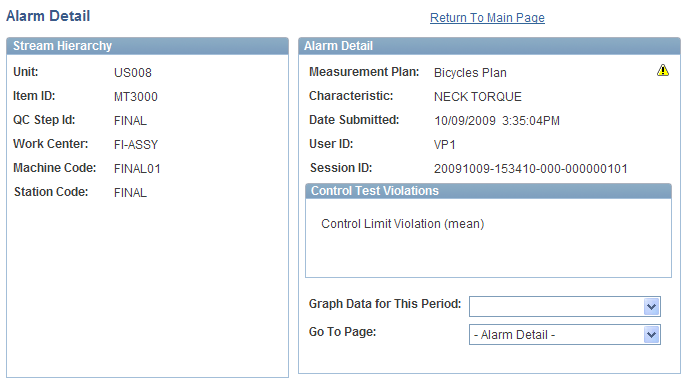Click the Station Code value FINAL
Image resolution: width=689 pixels, height=387 pixels.
pyautogui.click(x=130, y=193)
